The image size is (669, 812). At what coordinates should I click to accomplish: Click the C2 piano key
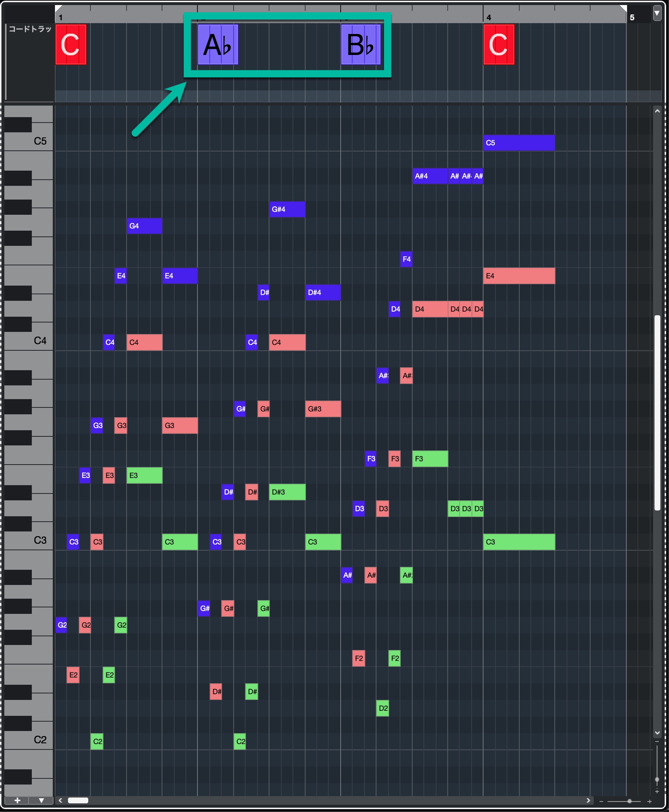pyautogui.click(x=29, y=740)
